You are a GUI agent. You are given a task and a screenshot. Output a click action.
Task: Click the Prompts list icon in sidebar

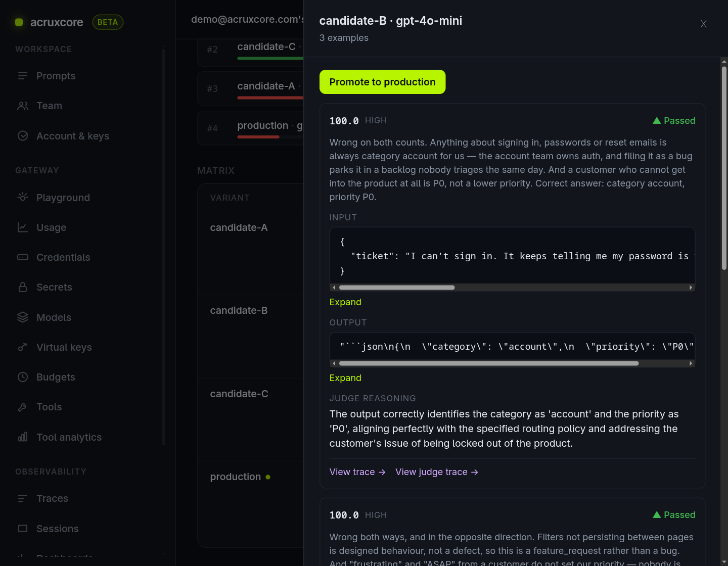point(23,76)
